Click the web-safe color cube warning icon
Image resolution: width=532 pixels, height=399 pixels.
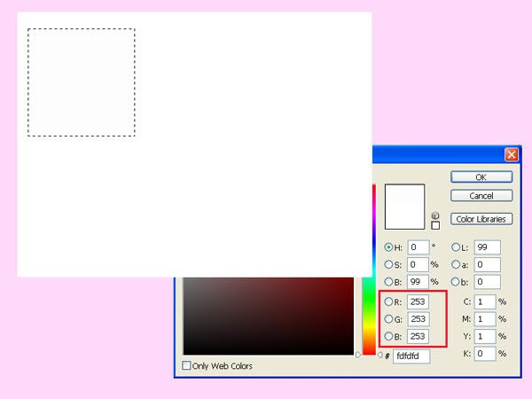point(435,215)
